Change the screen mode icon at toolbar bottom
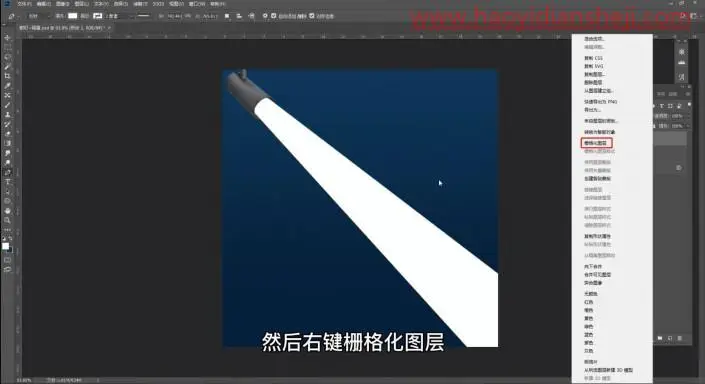The width and height of the screenshot is (705, 384). coord(7,269)
